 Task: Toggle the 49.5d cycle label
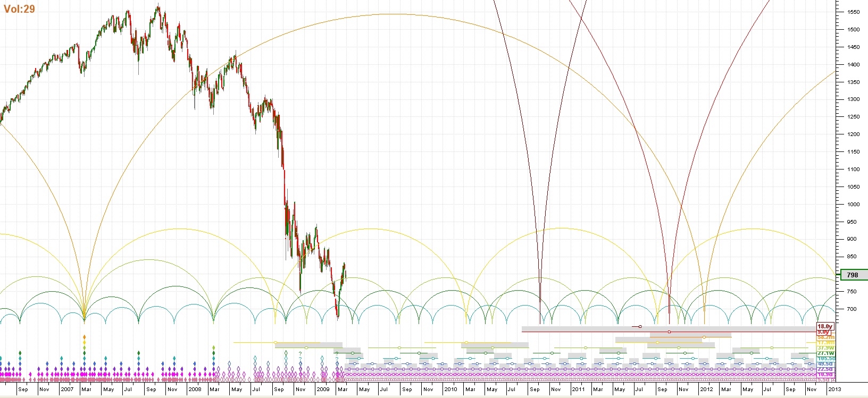click(825, 364)
